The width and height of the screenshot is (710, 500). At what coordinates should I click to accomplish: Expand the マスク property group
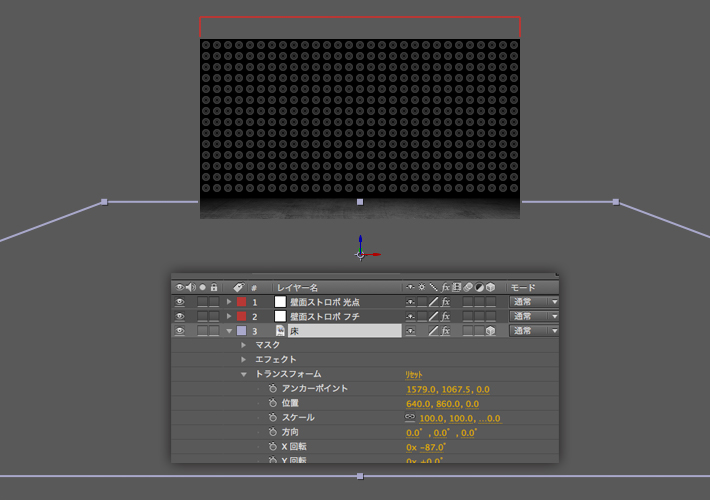[243, 345]
